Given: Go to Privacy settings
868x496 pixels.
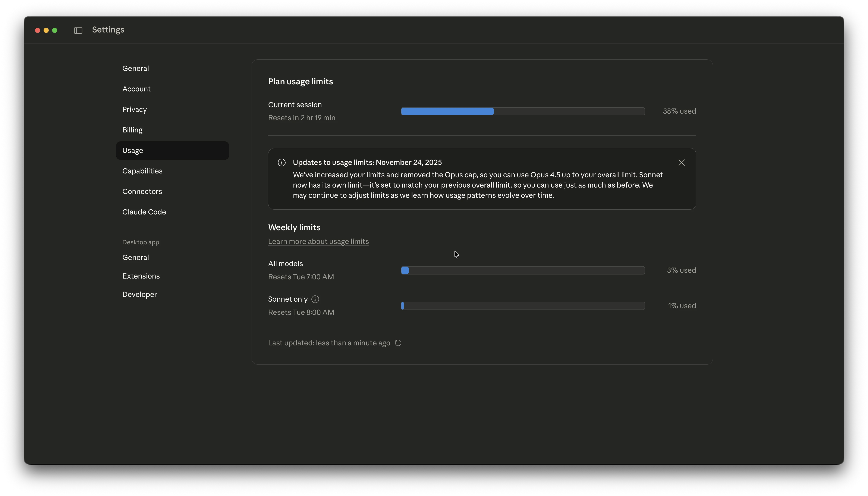Looking at the screenshot, I should (135, 109).
